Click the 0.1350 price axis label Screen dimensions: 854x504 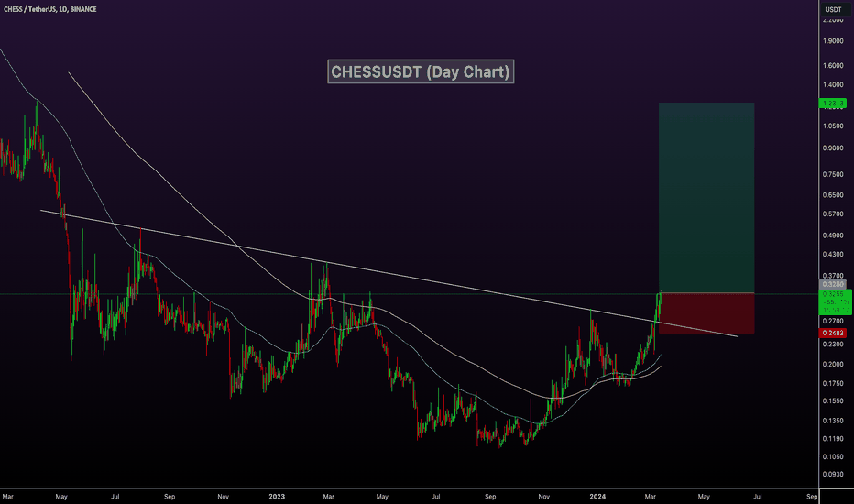833,421
